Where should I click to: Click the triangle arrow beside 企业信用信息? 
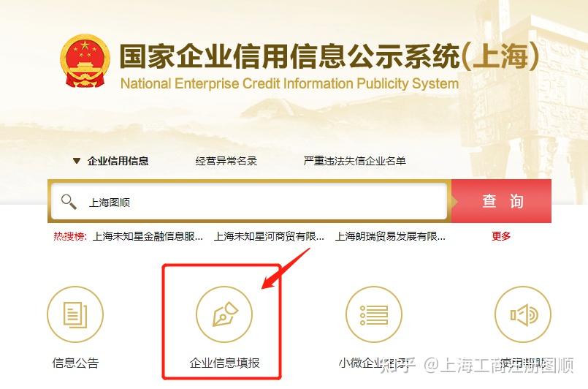(77, 161)
